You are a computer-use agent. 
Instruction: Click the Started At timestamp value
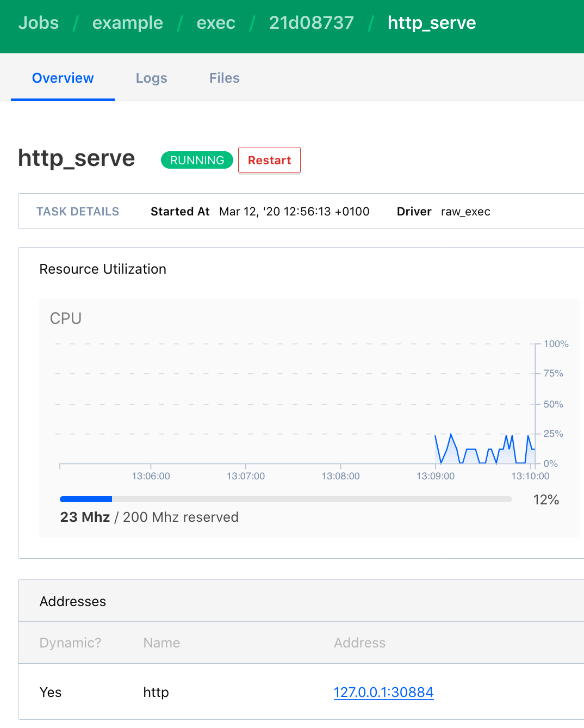point(294,211)
